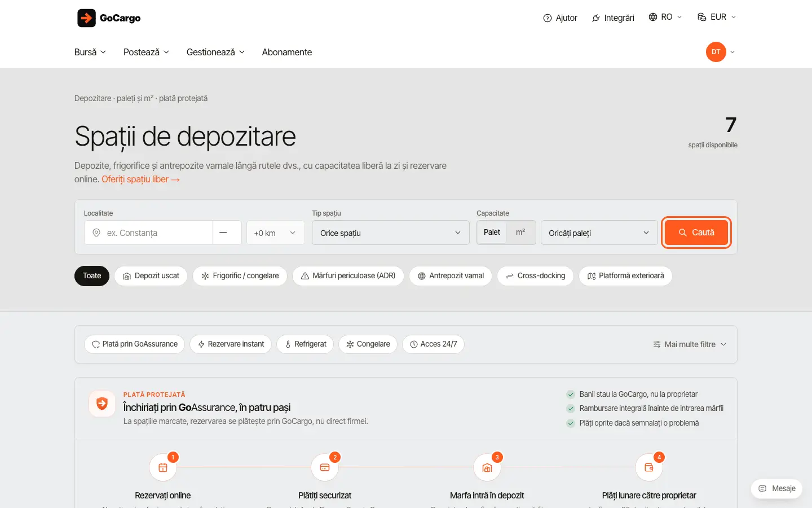Screen dimensions: 812x508
Task: Follow the Oferiți spațiu liber link
Action: pos(140,179)
